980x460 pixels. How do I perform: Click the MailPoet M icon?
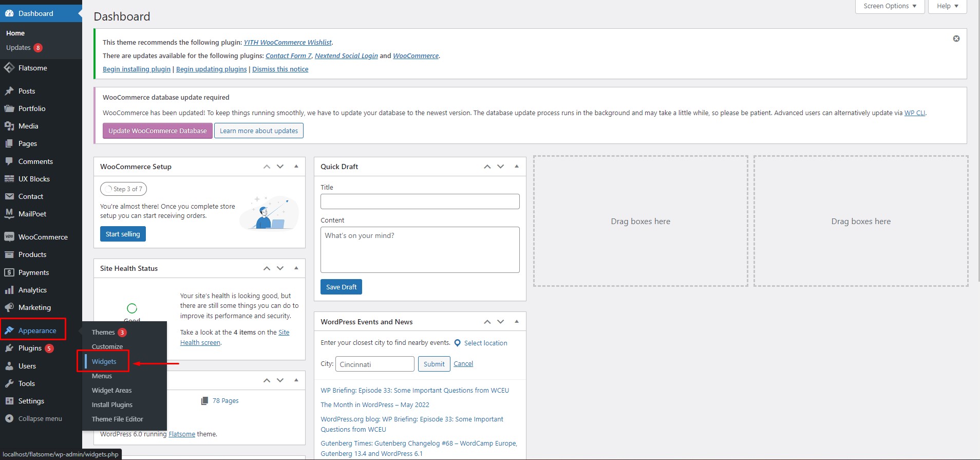[9, 214]
